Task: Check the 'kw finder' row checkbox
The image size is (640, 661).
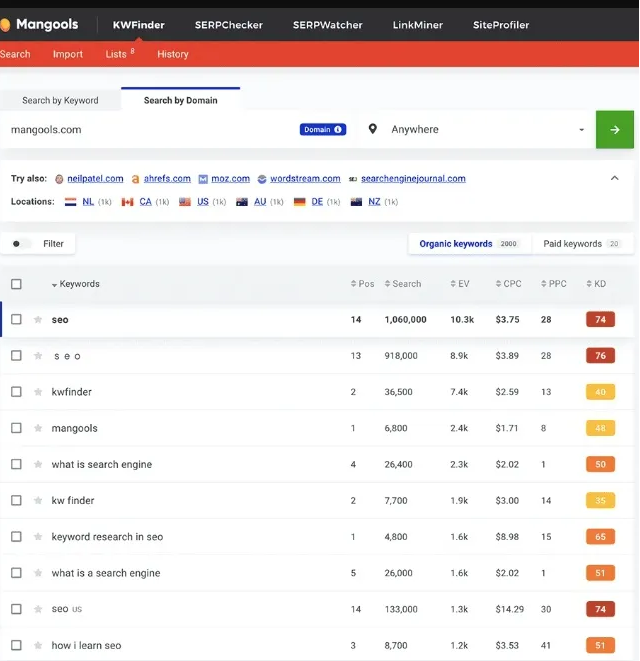Action: pyautogui.click(x=16, y=500)
